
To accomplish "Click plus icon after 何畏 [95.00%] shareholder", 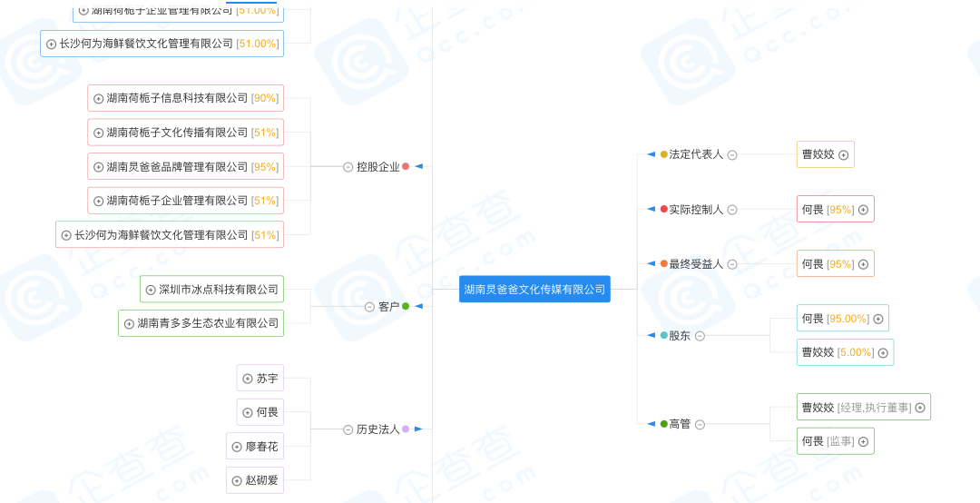I will tap(877, 319).
